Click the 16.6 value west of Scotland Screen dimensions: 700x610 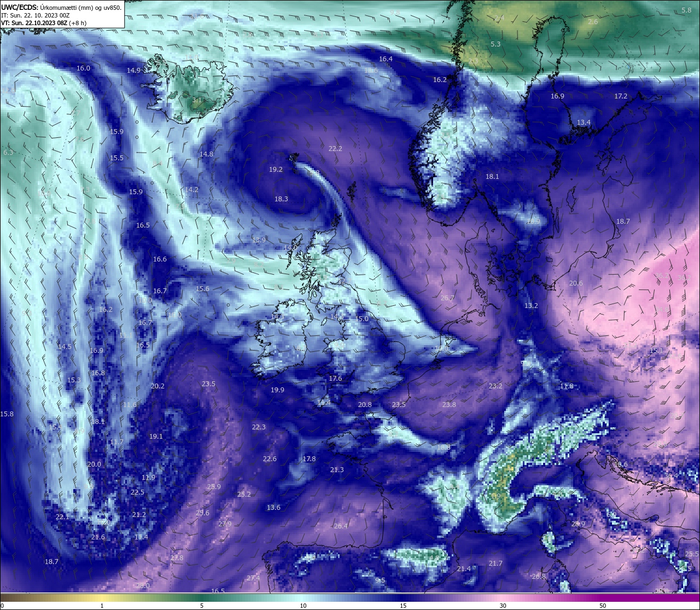pos(160,259)
